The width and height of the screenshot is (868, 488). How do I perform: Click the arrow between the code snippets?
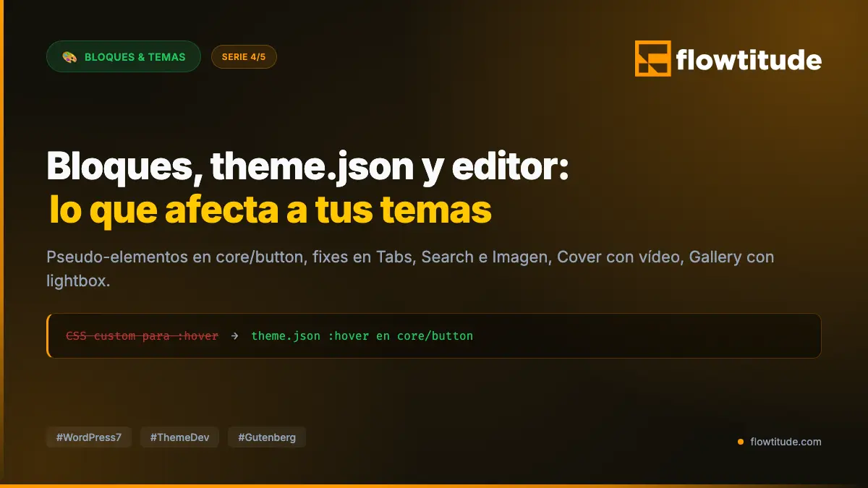[x=234, y=336]
